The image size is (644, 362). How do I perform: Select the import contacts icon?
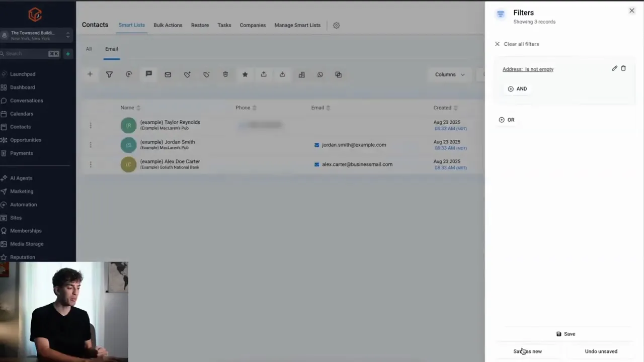pyautogui.click(x=282, y=74)
